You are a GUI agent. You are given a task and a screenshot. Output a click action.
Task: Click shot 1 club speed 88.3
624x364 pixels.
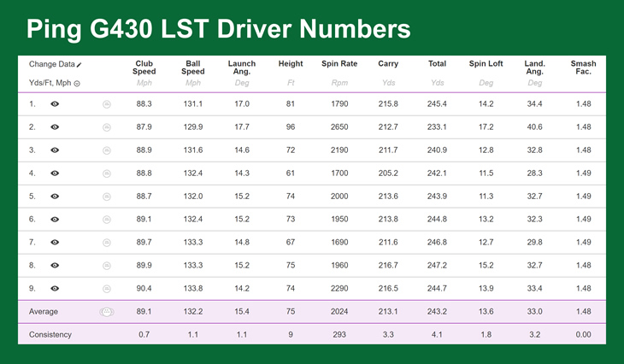[144, 104]
